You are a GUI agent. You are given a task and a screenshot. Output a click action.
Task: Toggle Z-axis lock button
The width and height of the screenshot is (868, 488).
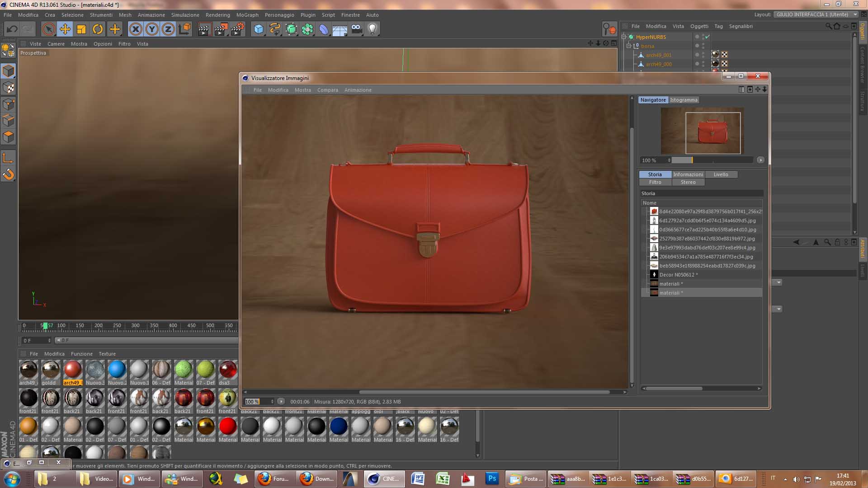(168, 29)
